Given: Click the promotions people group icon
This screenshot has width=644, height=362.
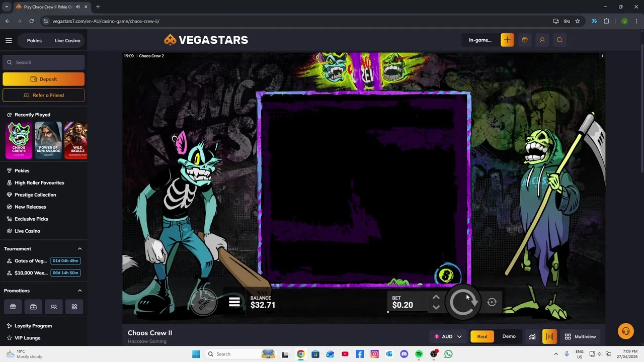Looking at the screenshot, I should point(54,307).
